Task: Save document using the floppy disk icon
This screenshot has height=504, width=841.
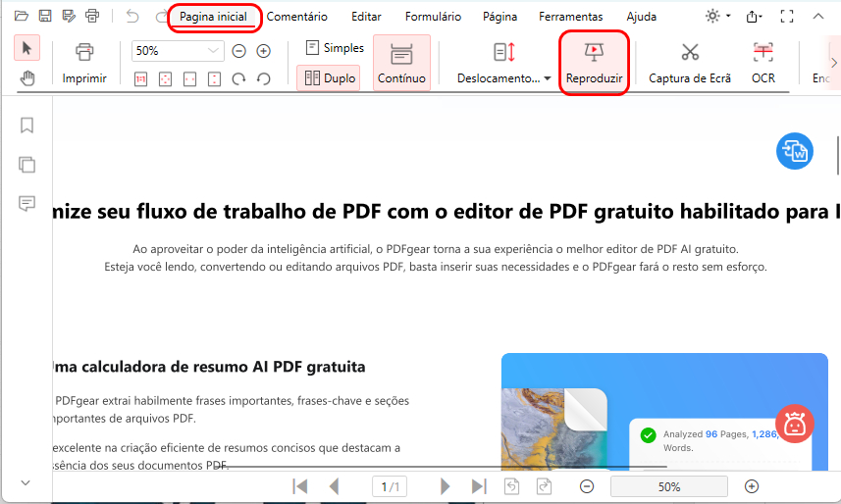Action: [45, 16]
